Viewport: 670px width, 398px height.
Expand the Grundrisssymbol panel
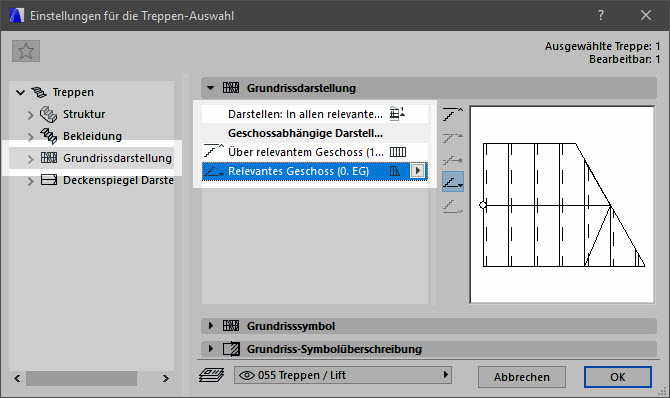[210, 326]
